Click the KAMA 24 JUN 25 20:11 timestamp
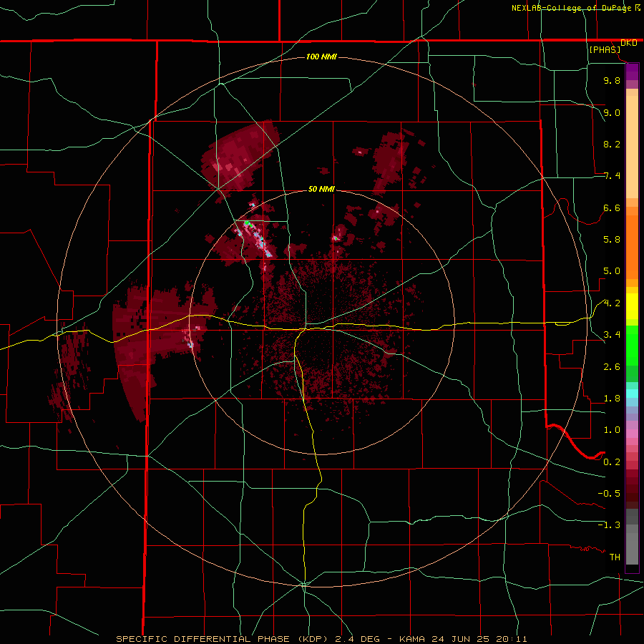 pos(463,639)
